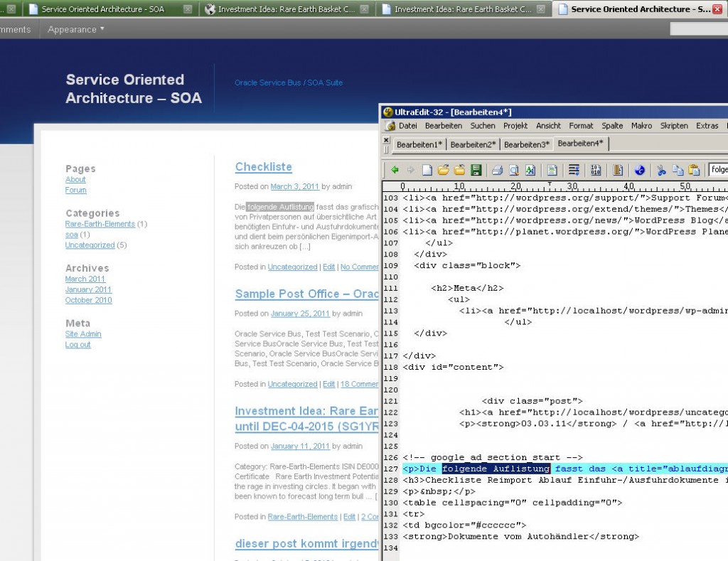Viewport: 728px width, 561px height.
Task: Close UltraEdit tab bar with small x
Action: point(386,139)
